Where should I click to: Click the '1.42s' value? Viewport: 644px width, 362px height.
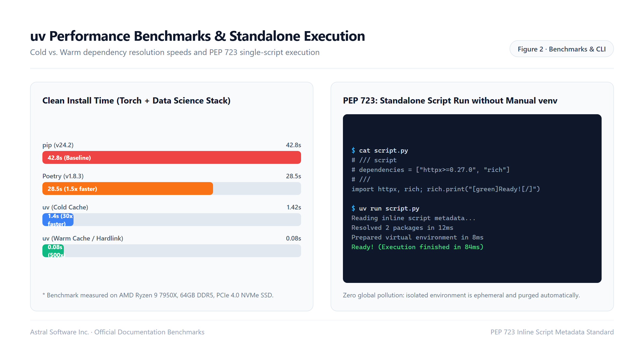pos(294,207)
